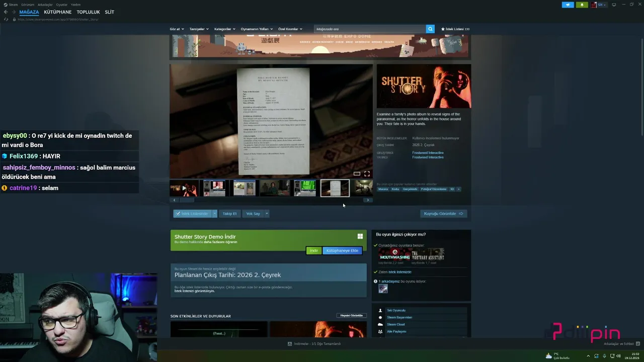This screenshot has height=362, width=644.
Task: Open the weather widget in the taskbar
Action: tap(557, 356)
